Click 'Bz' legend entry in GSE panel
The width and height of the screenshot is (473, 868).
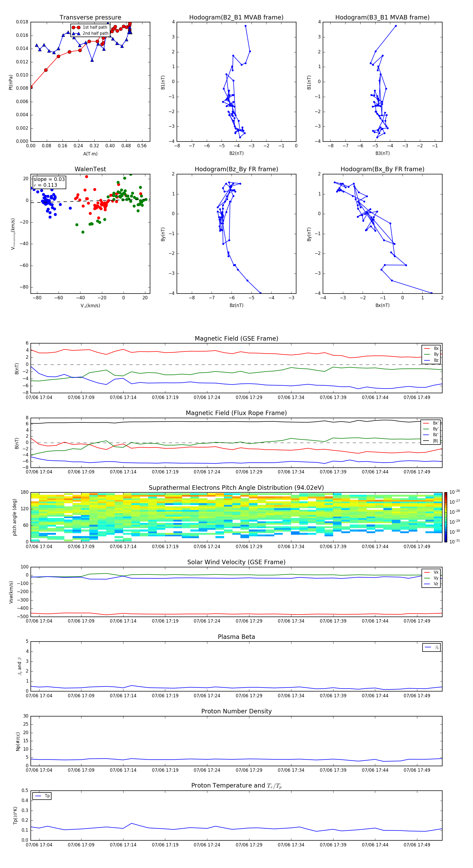click(x=431, y=360)
